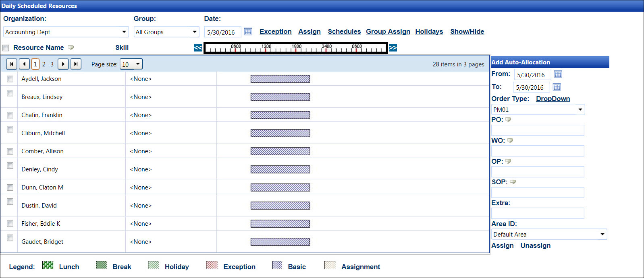The width and height of the screenshot is (644, 278).
Task: Open the Schedules menu link
Action: [x=344, y=31]
